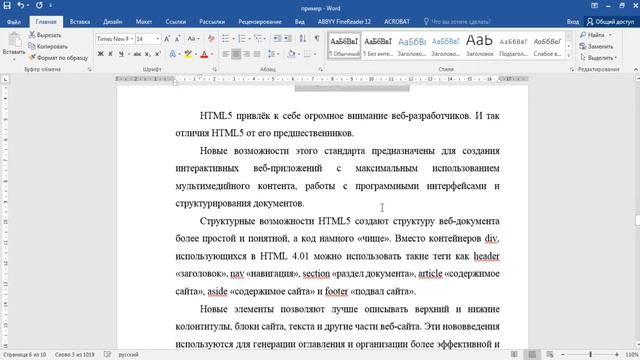Viewport: 640px width, 360px height.
Task: Decrease font size with the A-down icon
Action: click(178, 39)
